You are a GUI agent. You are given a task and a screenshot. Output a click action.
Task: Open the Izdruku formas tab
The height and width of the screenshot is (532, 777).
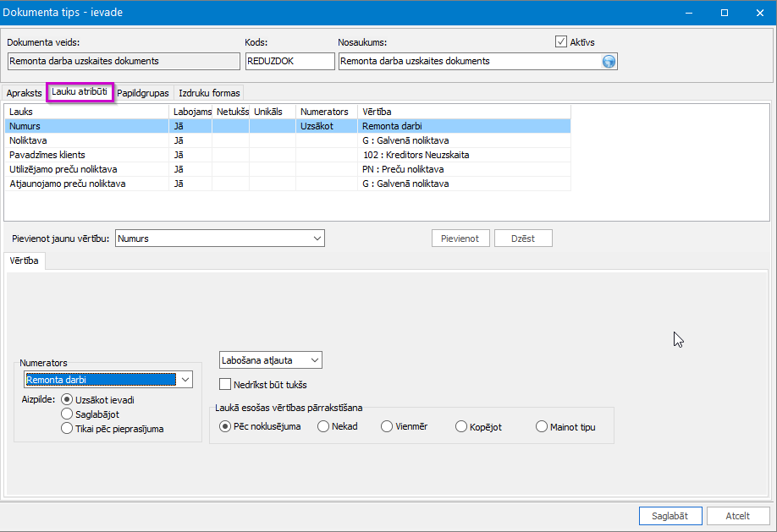tap(209, 93)
